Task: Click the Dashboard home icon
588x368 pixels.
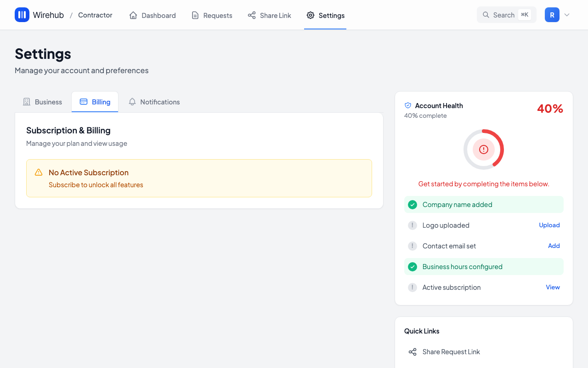Action: coord(133,15)
